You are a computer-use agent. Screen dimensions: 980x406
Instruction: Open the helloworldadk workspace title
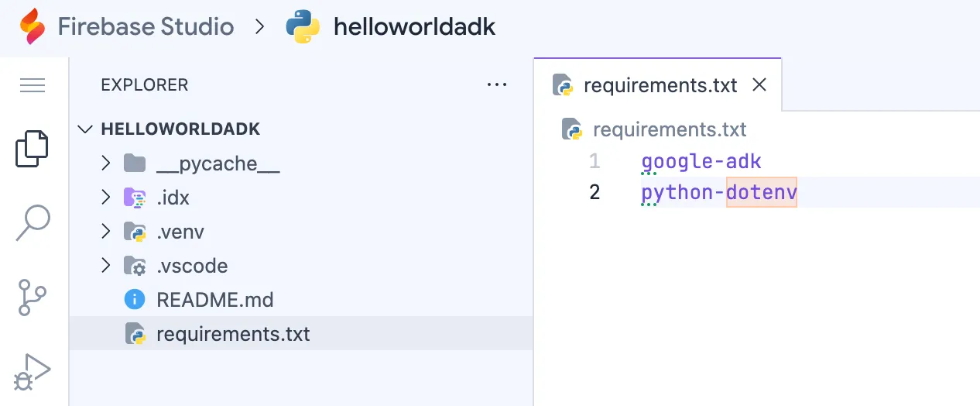[x=415, y=27]
